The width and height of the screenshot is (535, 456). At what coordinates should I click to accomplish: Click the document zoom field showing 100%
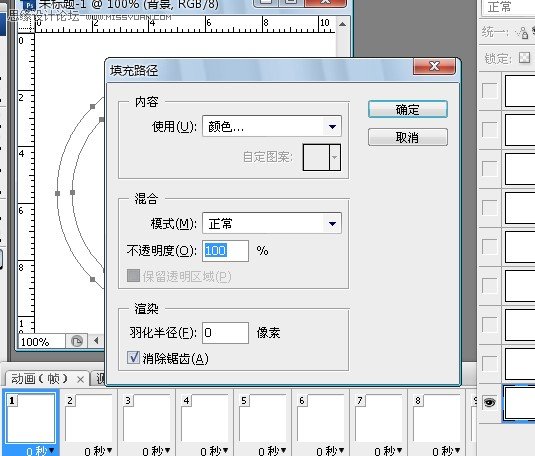tap(42, 341)
